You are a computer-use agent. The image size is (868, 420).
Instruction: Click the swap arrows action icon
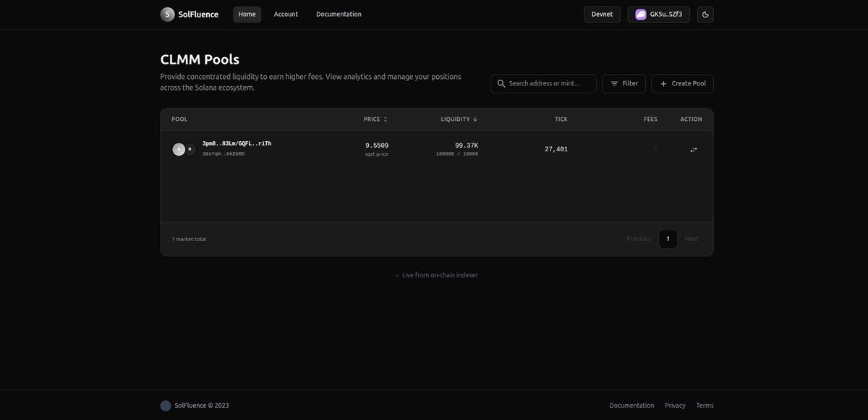[694, 150]
